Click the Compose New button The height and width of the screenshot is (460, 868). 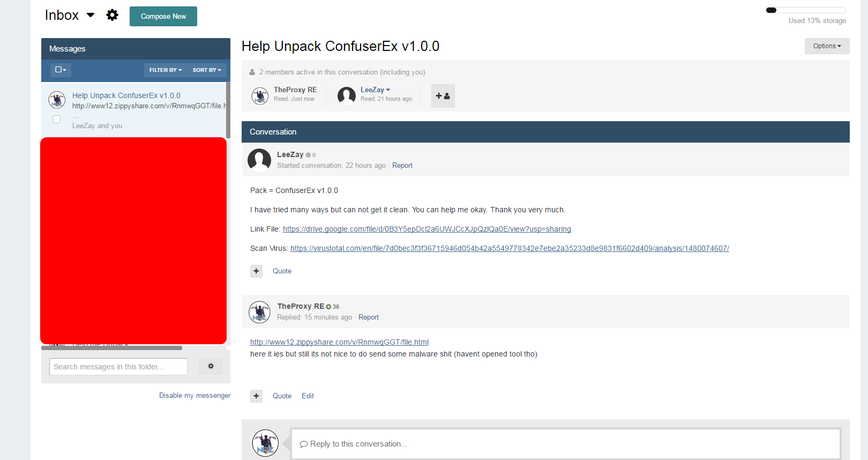(x=163, y=17)
